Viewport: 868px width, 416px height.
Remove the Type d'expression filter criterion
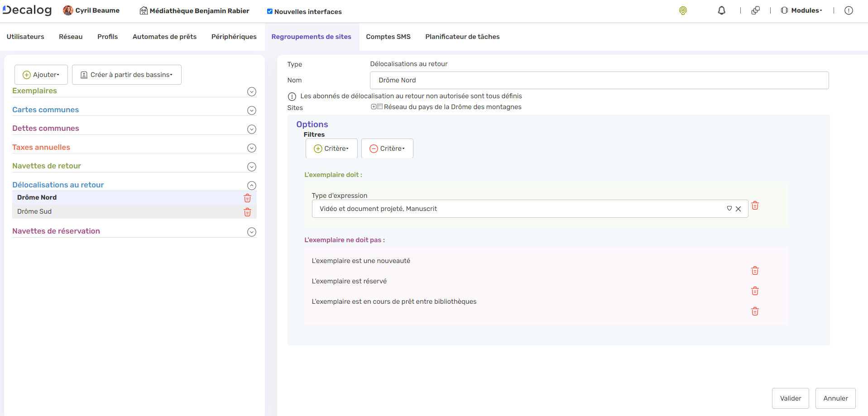pos(755,206)
